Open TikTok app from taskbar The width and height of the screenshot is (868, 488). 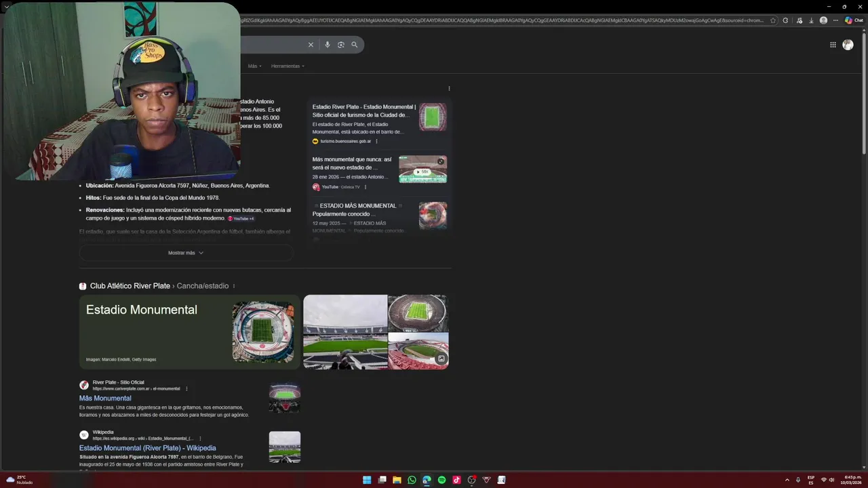click(456, 480)
